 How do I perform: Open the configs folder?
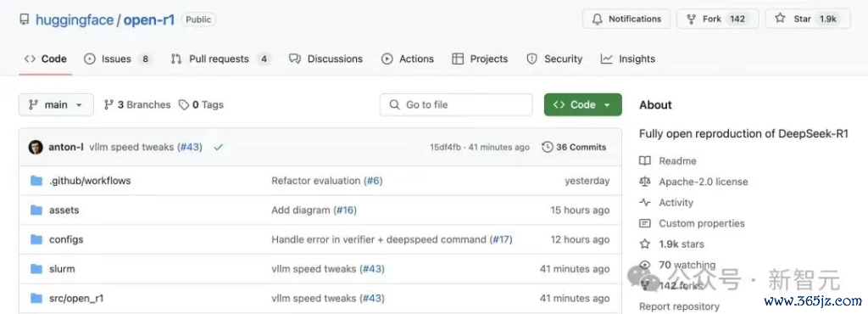[66, 239]
